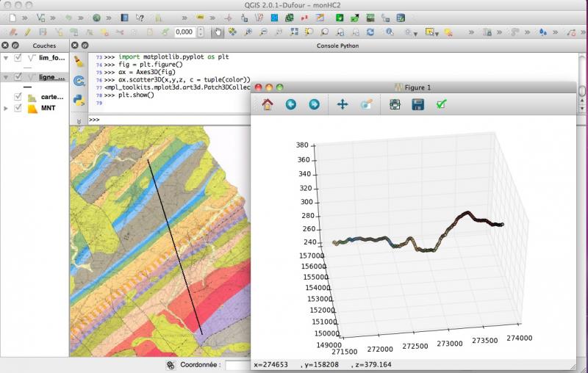Click the Home reset view icon in Figure 1
588x373 pixels.
pos(267,105)
